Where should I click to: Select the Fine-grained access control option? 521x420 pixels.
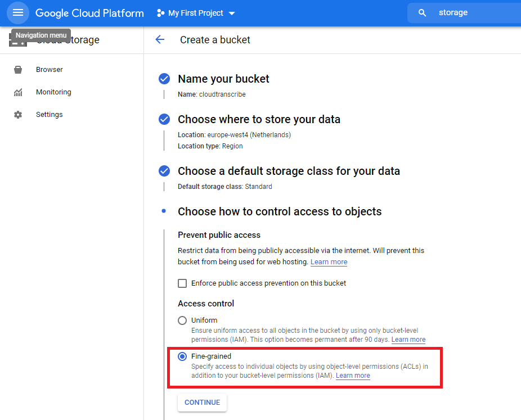[182, 356]
